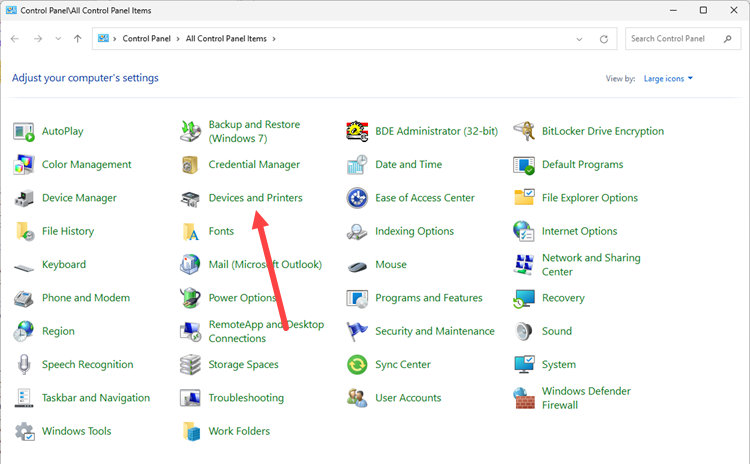Click the RemoteApp and Desktop Connections icon
This screenshot has width=750, height=464.
(190, 331)
